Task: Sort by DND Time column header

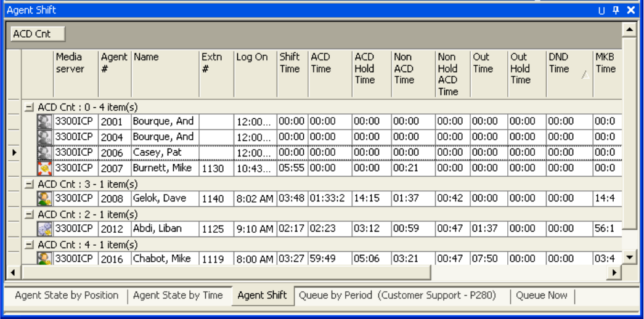Action: [x=569, y=74]
